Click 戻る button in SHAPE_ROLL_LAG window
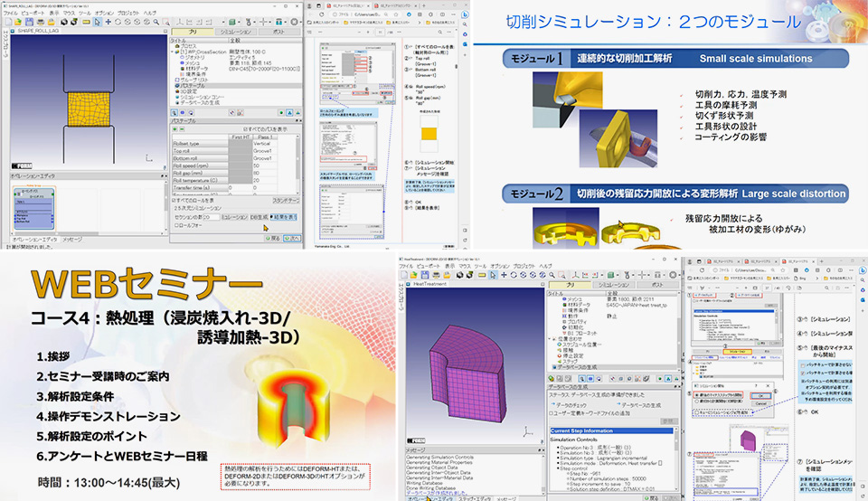The image size is (868, 501). [272, 238]
